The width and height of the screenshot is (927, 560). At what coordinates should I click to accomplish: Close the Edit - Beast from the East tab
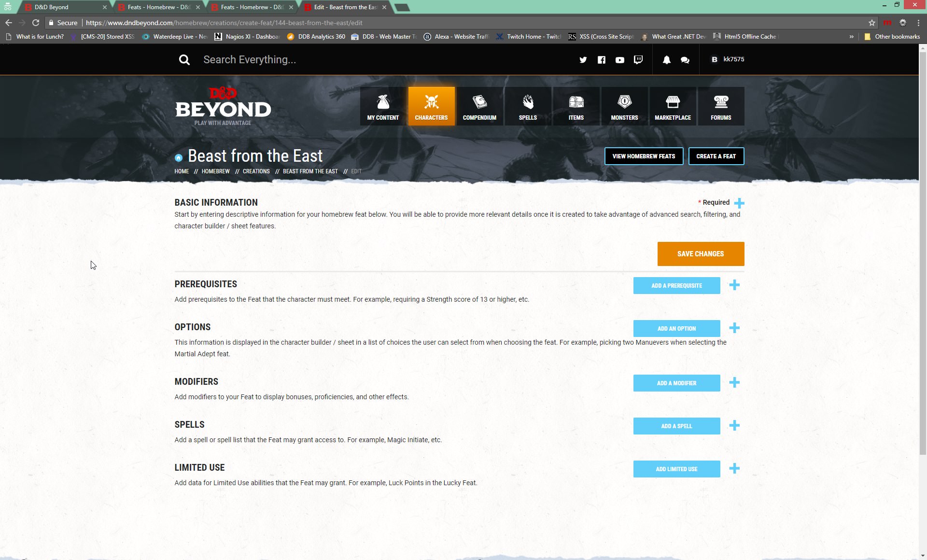384,7
